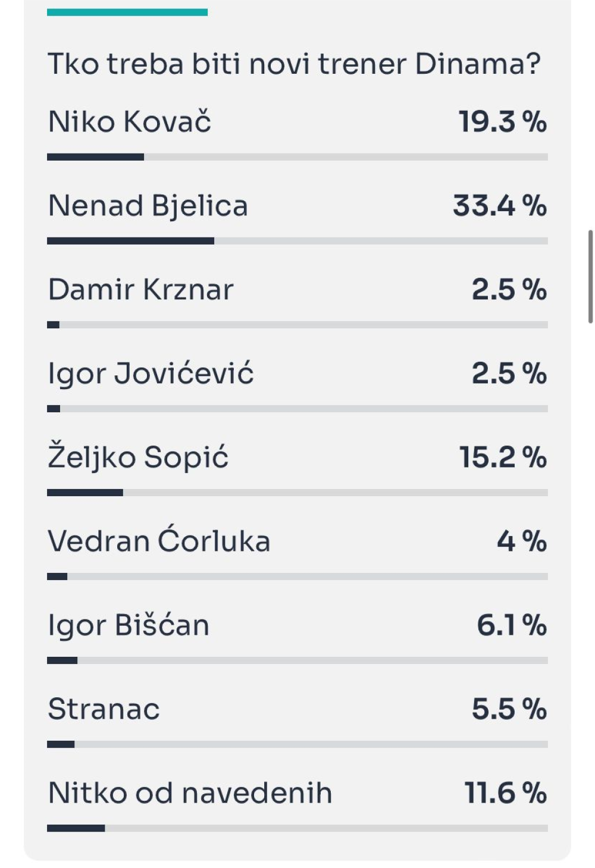The width and height of the screenshot is (595, 868).
Task: Choose Nenad Bjelica in the poll
Action: pyautogui.click(x=148, y=206)
